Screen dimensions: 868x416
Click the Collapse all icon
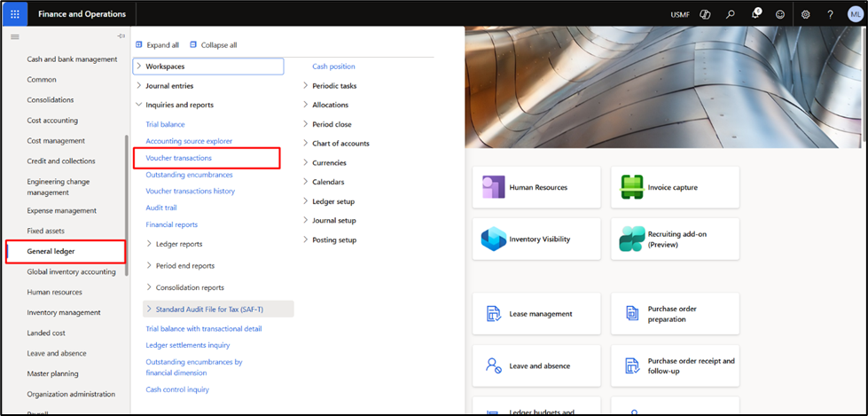point(193,45)
